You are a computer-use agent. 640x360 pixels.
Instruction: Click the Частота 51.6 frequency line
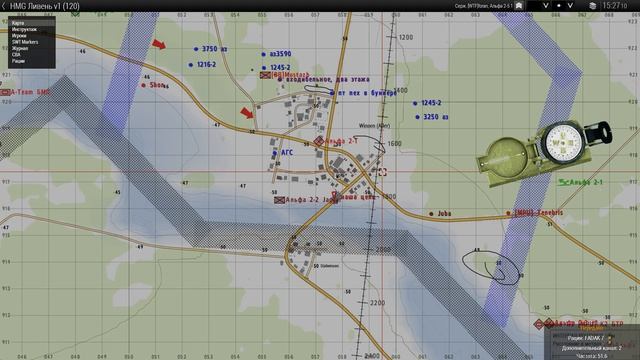(591, 356)
